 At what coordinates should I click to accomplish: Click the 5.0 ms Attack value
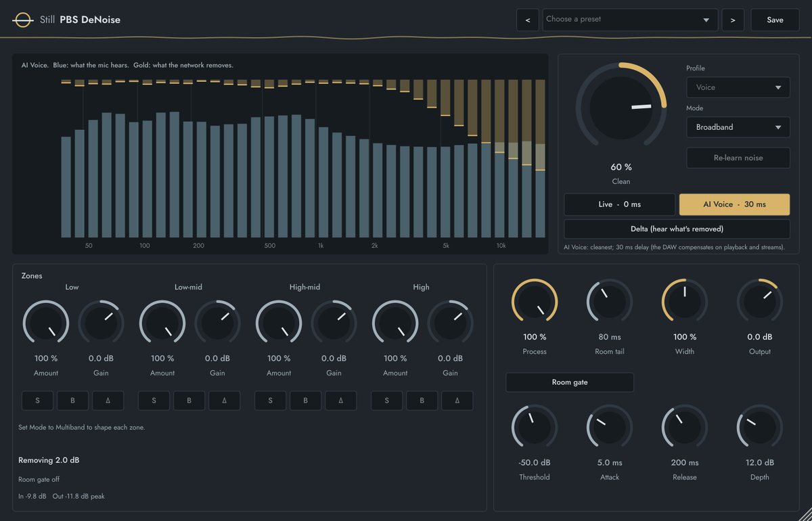(x=610, y=463)
